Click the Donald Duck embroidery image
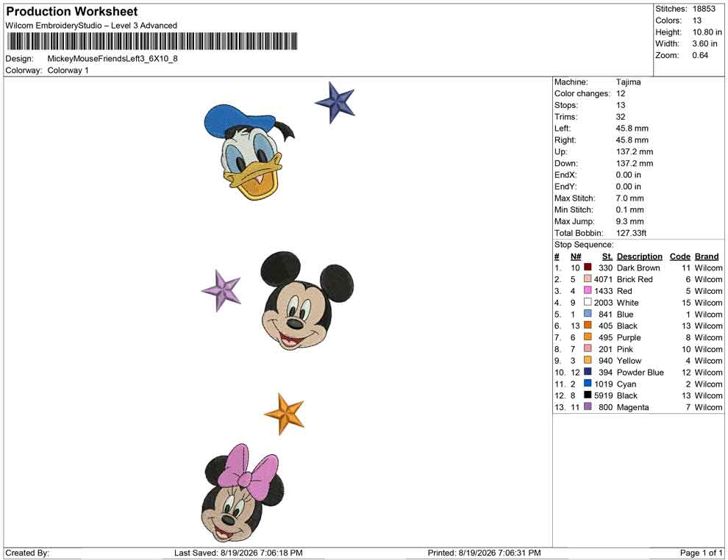Image resolution: width=728 pixels, height=560 pixels. [x=249, y=152]
